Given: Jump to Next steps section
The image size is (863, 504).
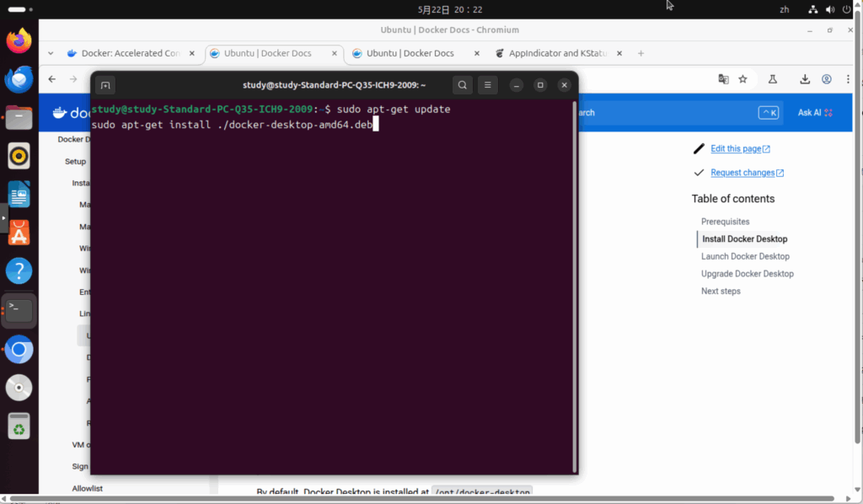Looking at the screenshot, I should [x=721, y=291].
